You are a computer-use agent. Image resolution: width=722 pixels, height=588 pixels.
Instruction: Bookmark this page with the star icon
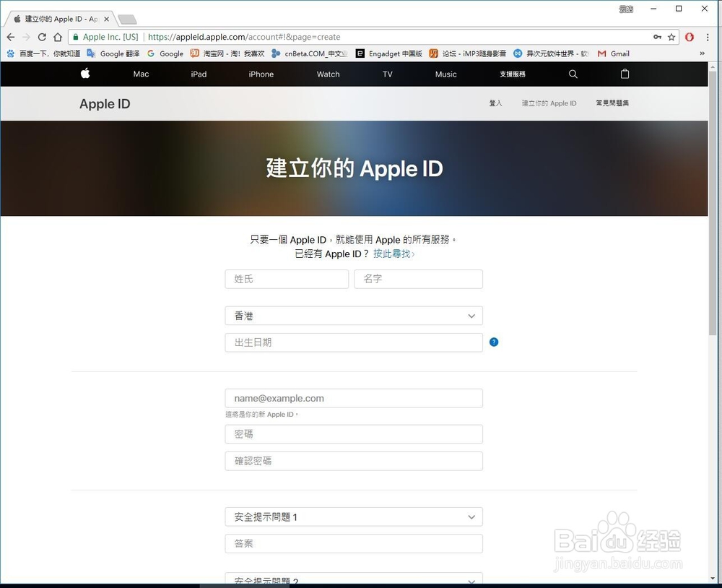coord(671,38)
